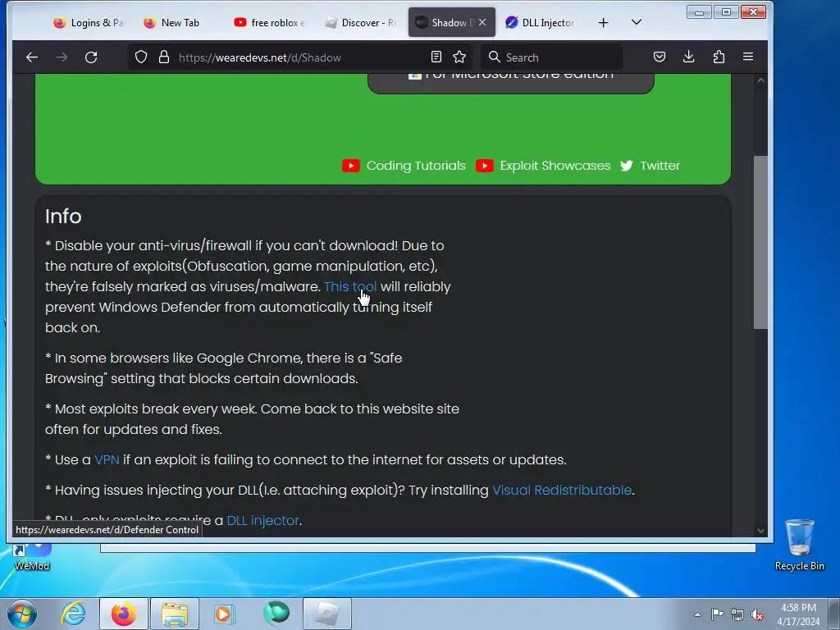The image size is (840, 630).
Task: Click the scrollbar up arrow
Action: [760, 80]
